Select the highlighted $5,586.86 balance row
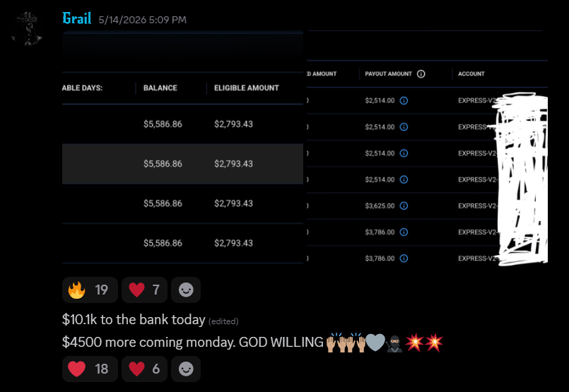The height and width of the screenshot is (392, 569). (x=182, y=164)
